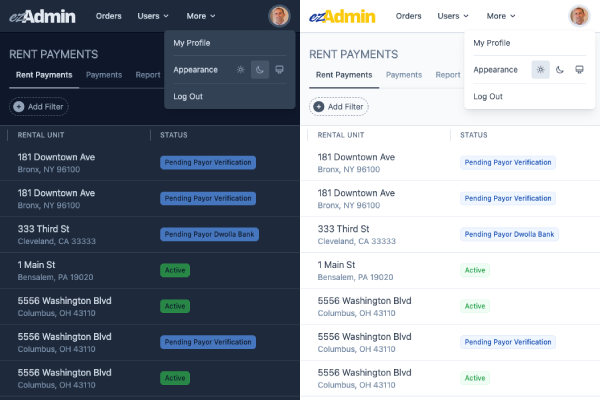Viewport: 600px width, 400px height.
Task: Click Bensalem, PA 19020 address in dark panel
Action: [x=55, y=277]
